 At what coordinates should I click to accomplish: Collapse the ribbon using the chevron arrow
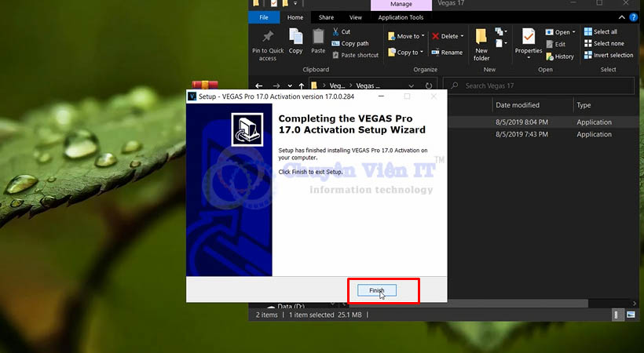(624, 17)
